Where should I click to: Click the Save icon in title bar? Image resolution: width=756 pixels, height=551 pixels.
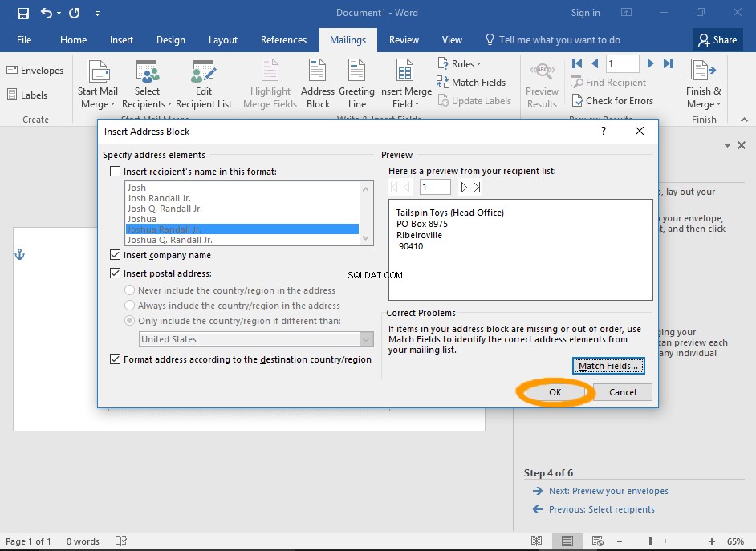pyautogui.click(x=22, y=13)
